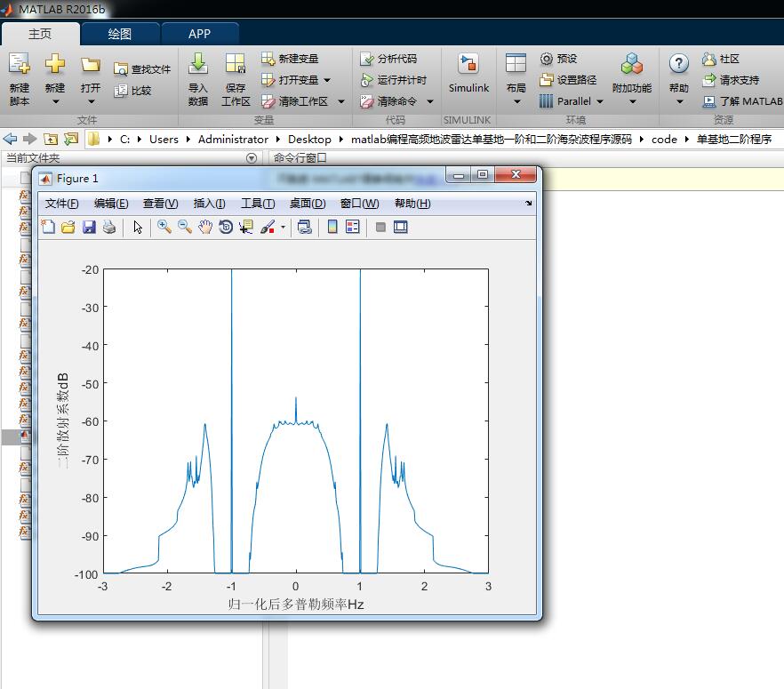Click Find Files (查找文件)

[142, 69]
